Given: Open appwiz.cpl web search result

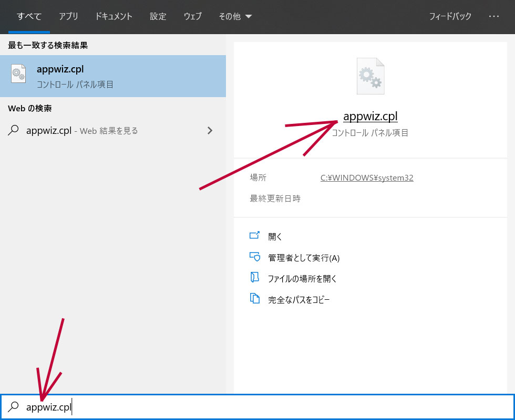Looking at the screenshot, I should [x=113, y=131].
